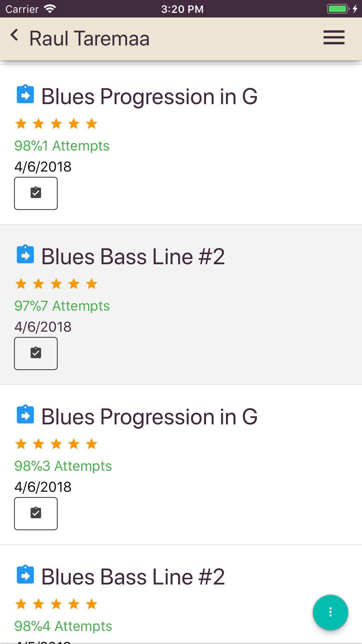The image size is (362, 644).
Task: Select the second Blues Progression in G title
Action: point(150,417)
